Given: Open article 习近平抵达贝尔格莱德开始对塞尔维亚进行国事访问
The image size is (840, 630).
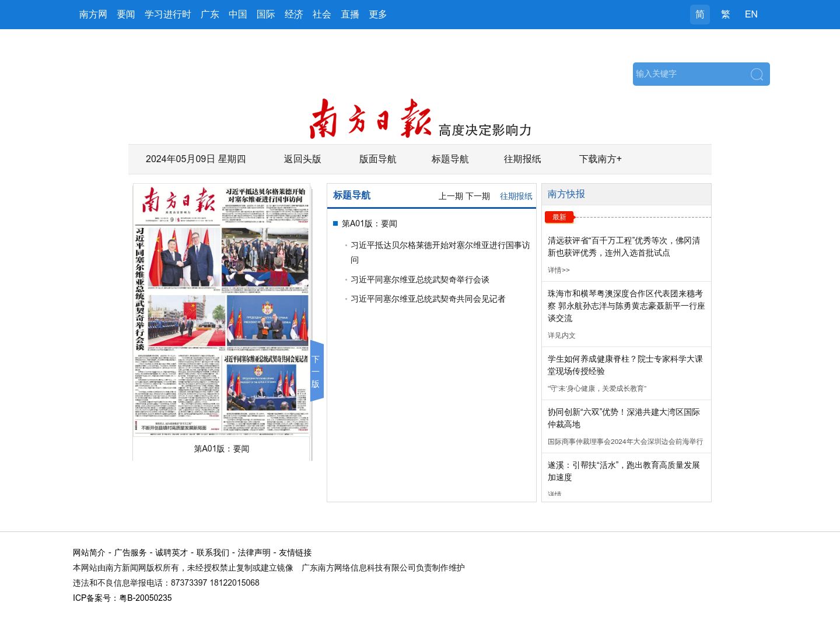Looking at the screenshot, I should point(440,253).
